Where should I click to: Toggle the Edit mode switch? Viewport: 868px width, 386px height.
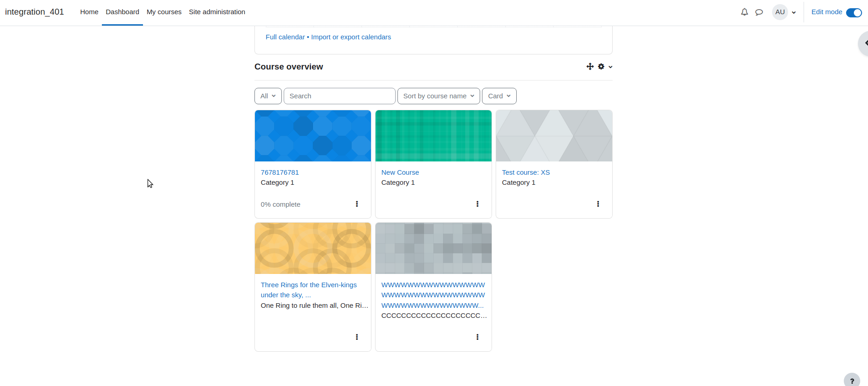pos(854,13)
